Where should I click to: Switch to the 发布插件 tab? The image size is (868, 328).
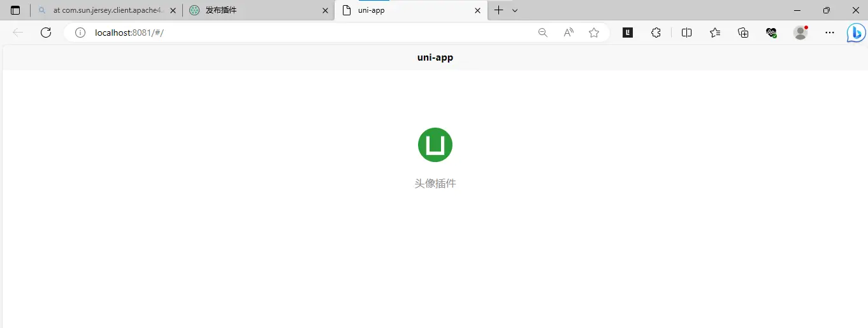pyautogui.click(x=259, y=10)
